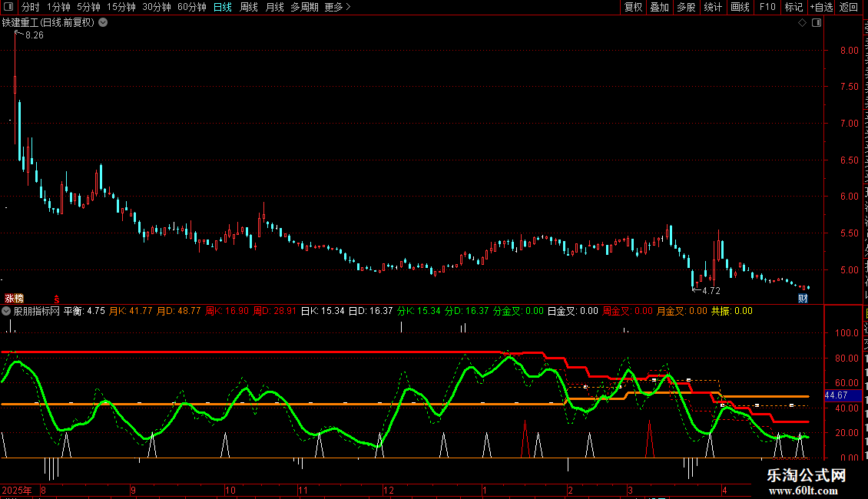Click the 周K: 16.90 indicator value

pyautogui.click(x=227, y=311)
